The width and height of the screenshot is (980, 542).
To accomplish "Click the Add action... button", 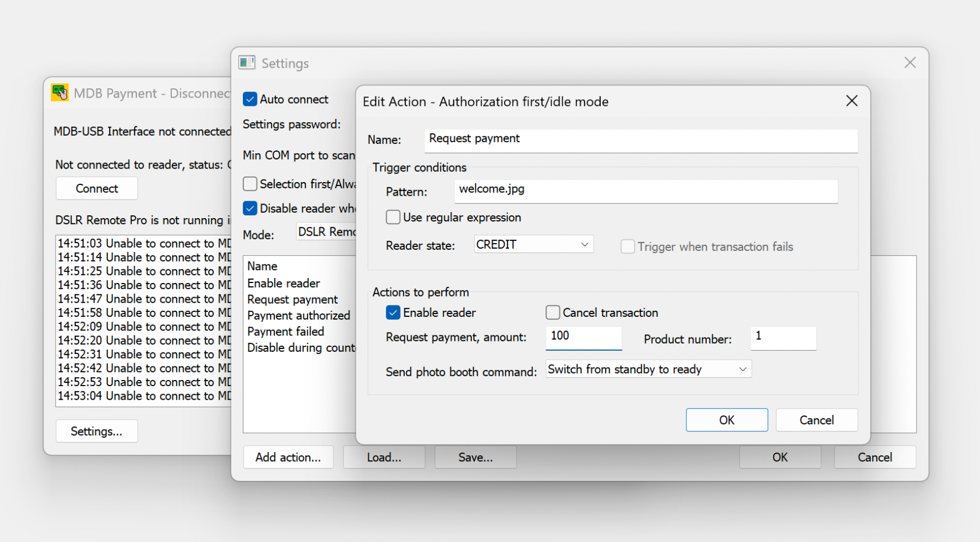I will (288, 457).
